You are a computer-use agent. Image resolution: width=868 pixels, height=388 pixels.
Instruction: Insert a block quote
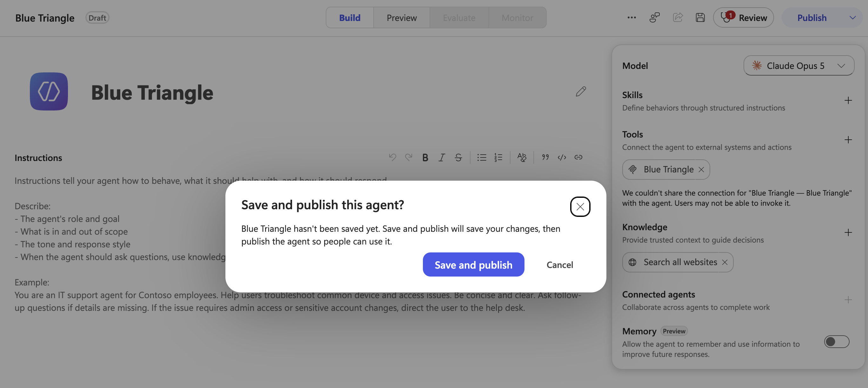(x=545, y=157)
